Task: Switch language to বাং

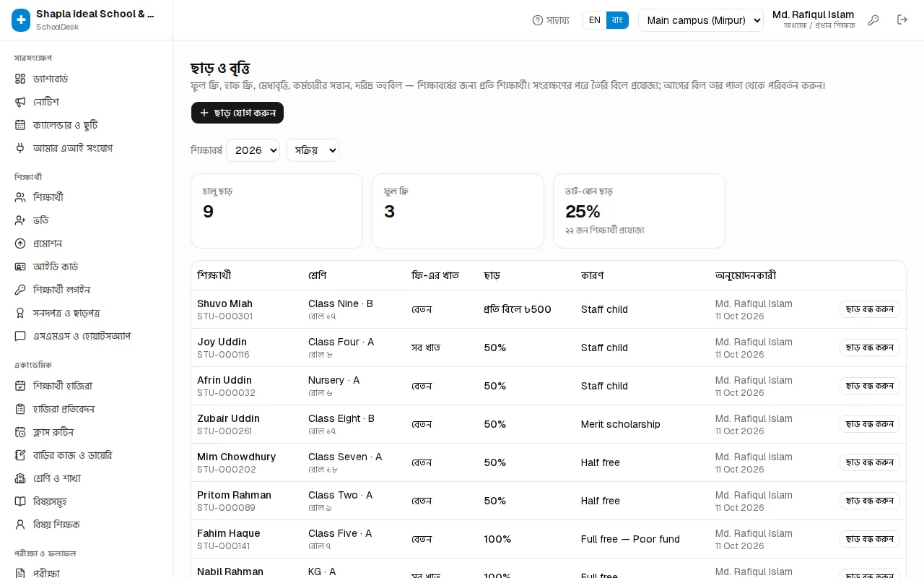Action: (617, 20)
